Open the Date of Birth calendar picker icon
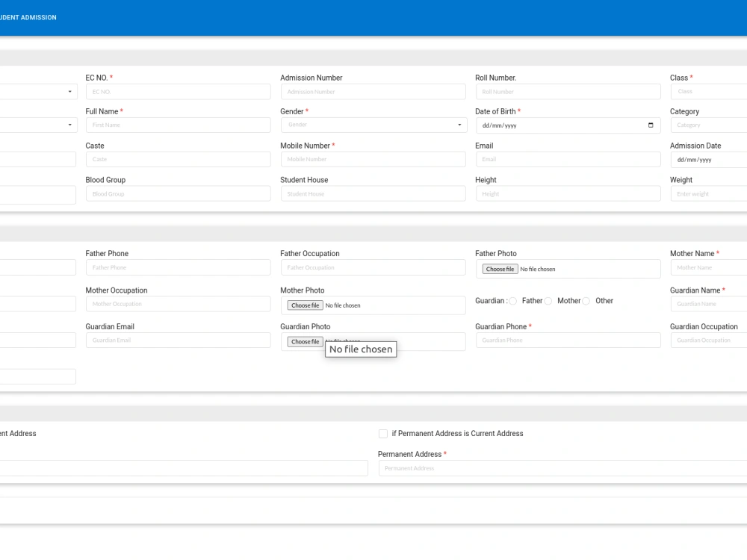 coord(651,125)
